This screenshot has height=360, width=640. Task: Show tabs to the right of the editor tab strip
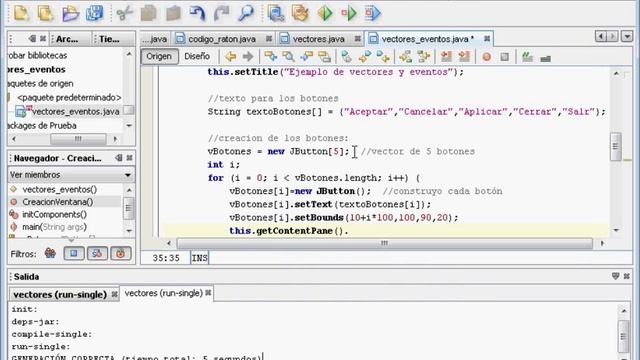tap(613, 36)
